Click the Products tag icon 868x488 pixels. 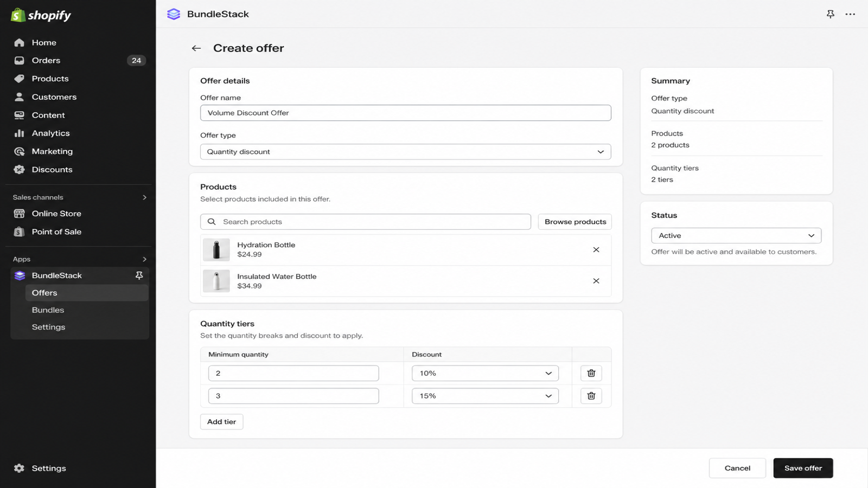(x=20, y=79)
